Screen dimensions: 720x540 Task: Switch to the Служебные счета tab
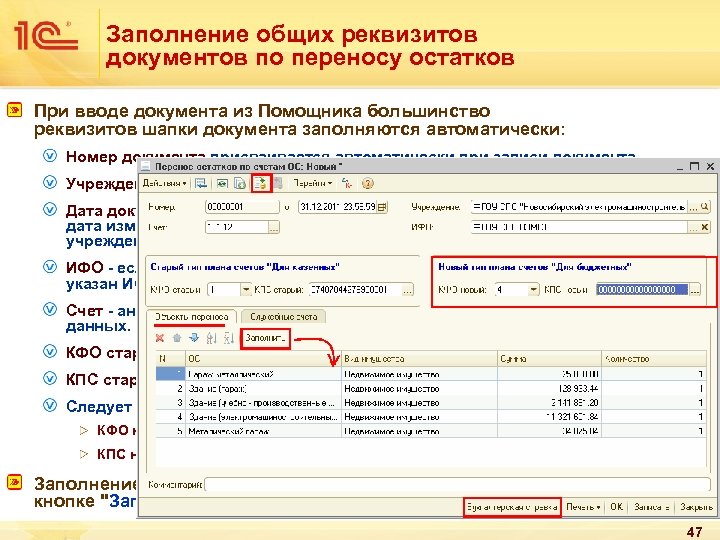(x=283, y=317)
